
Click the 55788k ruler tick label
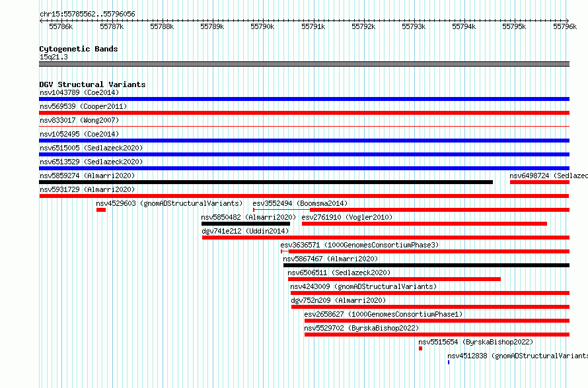[x=162, y=26]
